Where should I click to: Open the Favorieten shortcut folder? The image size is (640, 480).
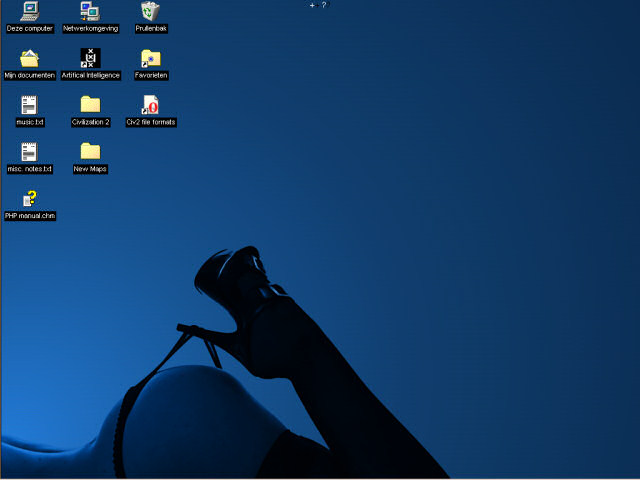[150, 58]
